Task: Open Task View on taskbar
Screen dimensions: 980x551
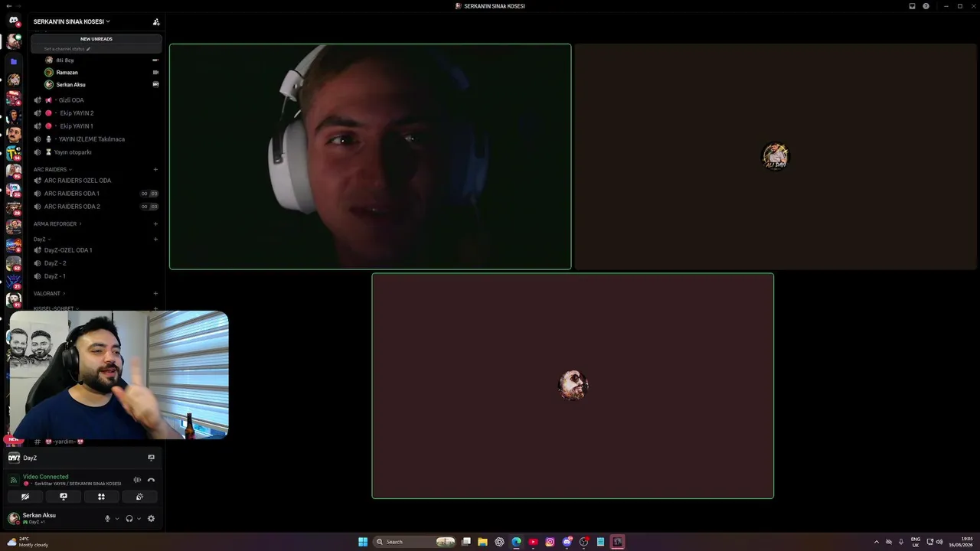Action: tap(465, 542)
